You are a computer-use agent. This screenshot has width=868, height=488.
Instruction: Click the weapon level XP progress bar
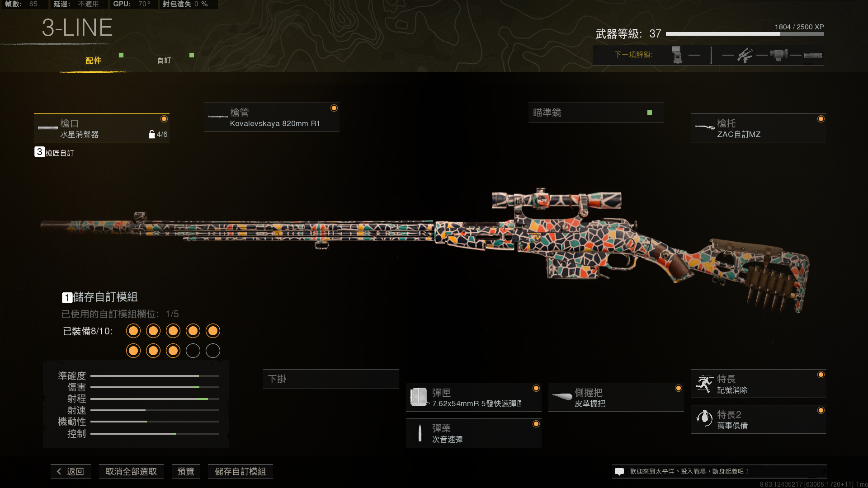click(x=745, y=34)
